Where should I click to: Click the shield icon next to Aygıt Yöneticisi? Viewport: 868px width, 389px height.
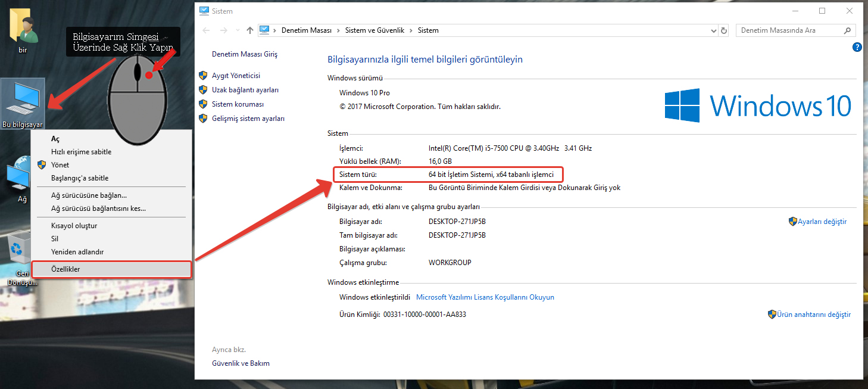coord(203,75)
